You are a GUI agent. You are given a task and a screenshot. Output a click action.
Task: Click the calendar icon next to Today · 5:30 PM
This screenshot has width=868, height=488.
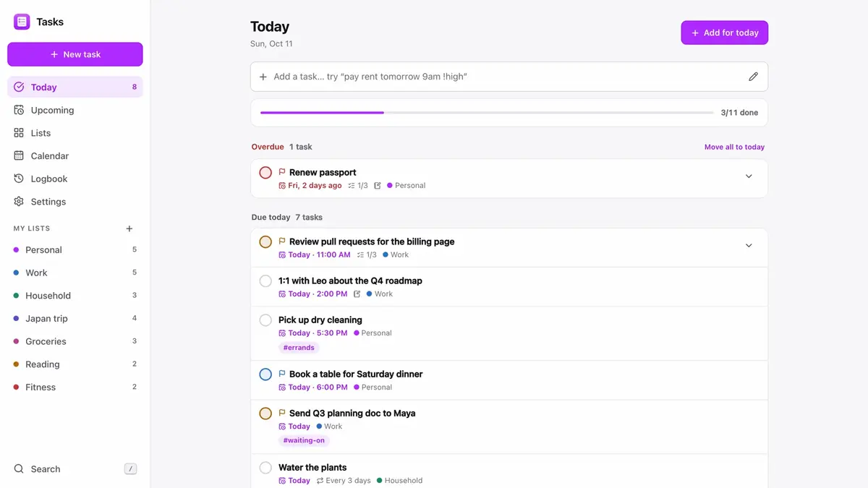(282, 333)
